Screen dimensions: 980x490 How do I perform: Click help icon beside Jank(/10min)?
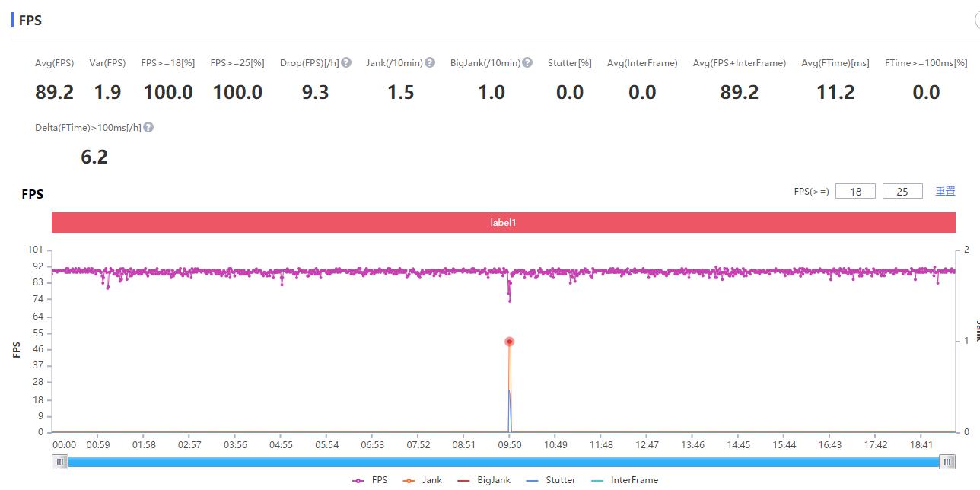point(430,63)
